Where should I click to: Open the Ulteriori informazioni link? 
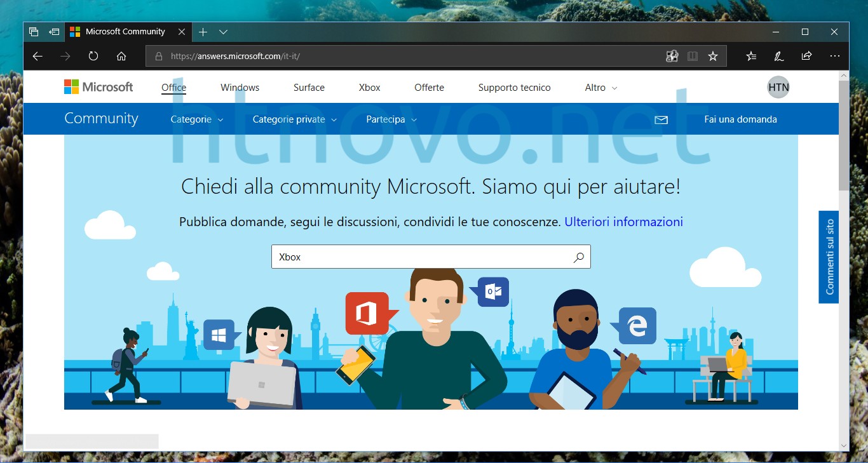pos(623,222)
